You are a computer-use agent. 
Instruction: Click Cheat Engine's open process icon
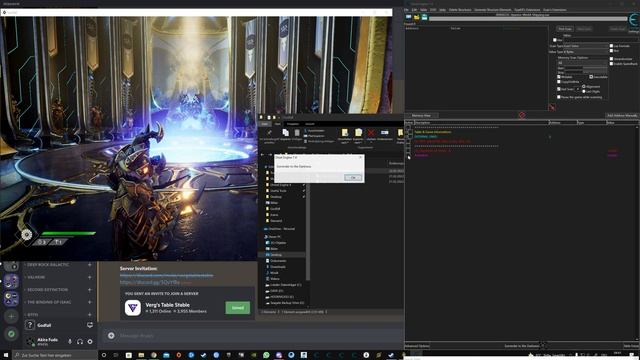click(x=409, y=17)
